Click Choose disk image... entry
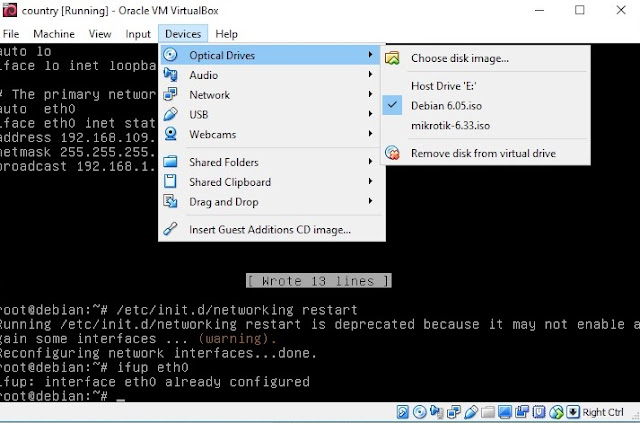Screen dimensions: 640x423 (x=486, y=58)
